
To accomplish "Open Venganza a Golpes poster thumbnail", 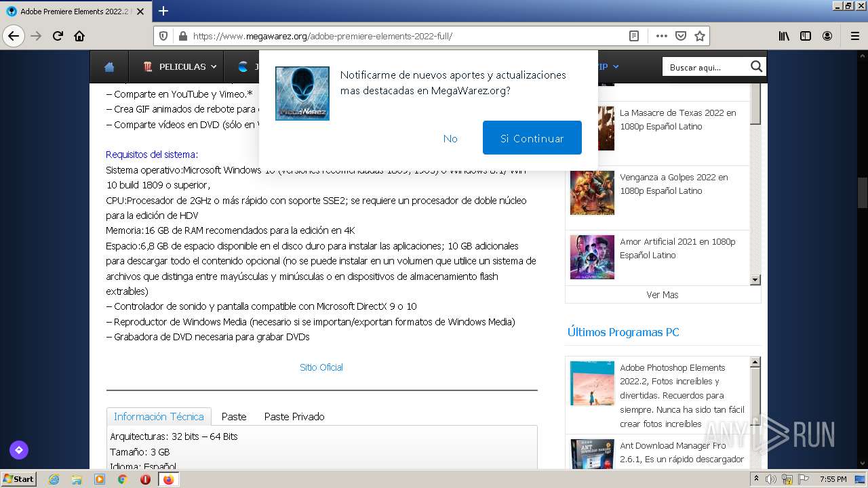I will [592, 192].
